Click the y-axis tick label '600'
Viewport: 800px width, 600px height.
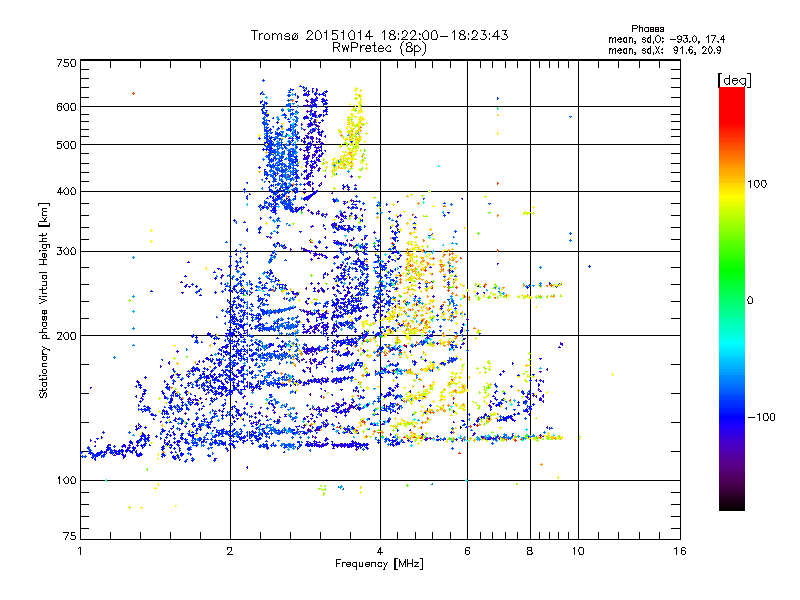[66, 107]
